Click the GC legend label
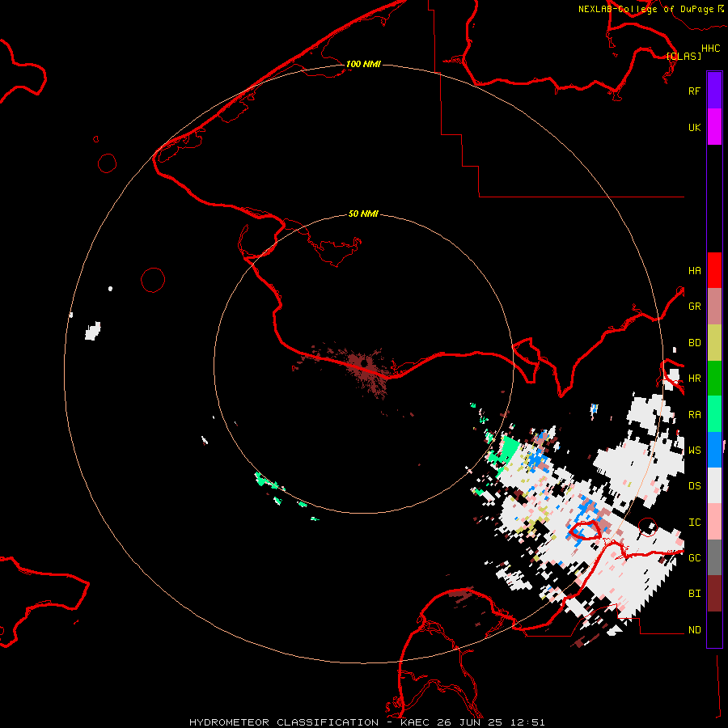The image size is (728, 728). 694,558
